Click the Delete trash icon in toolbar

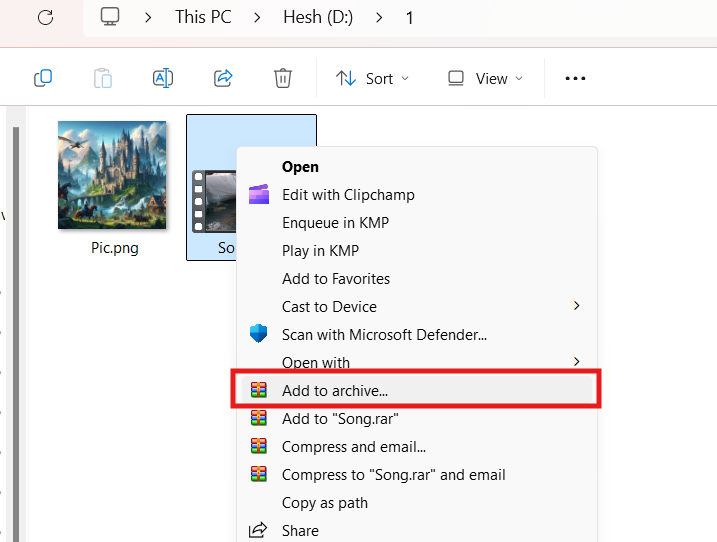[x=283, y=78]
